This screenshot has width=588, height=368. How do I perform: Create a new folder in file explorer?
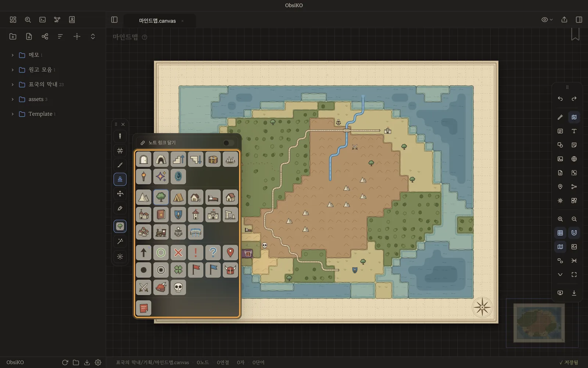pyautogui.click(x=13, y=36)
